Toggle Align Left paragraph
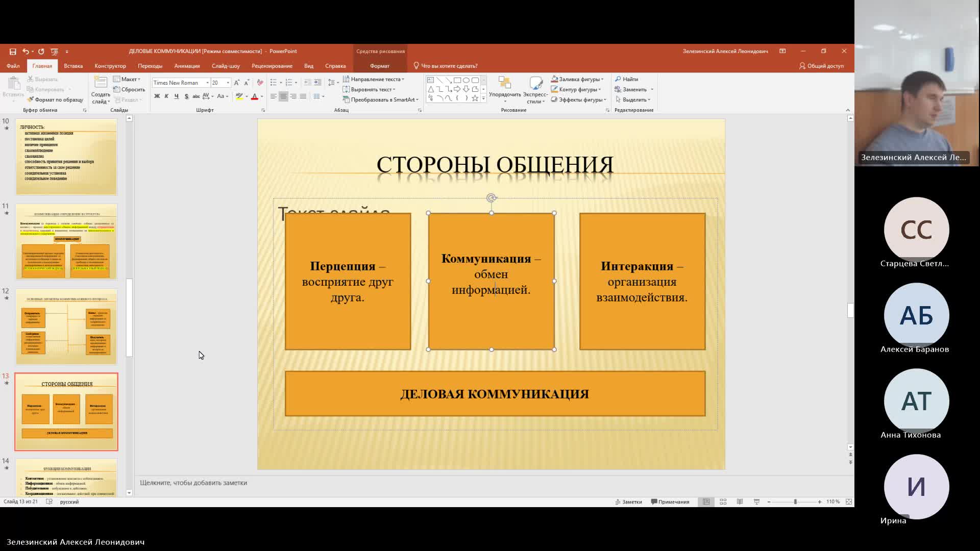 tap(274, 96)
